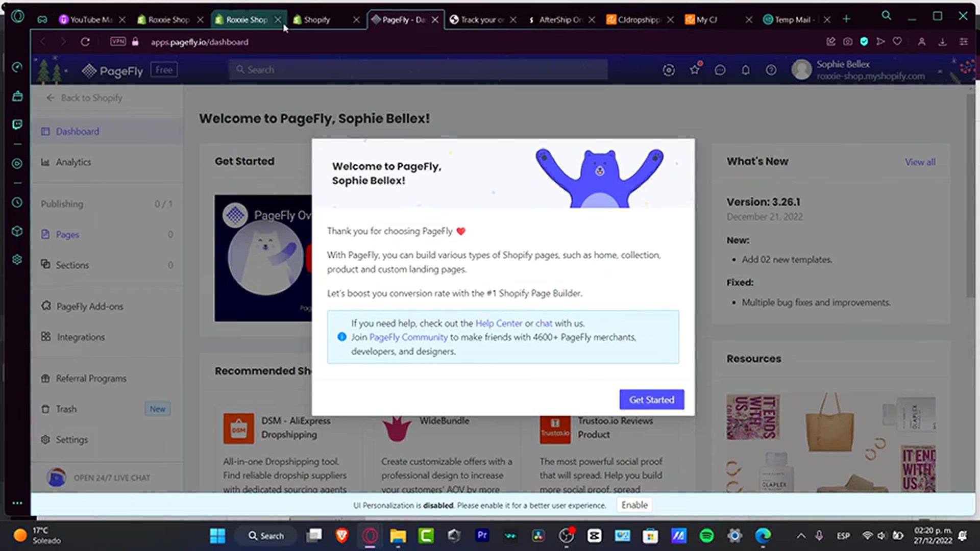The width and height of the screenshot is (980, 551).
Task: Click the PageFly logo
Action: click(113, 70)
